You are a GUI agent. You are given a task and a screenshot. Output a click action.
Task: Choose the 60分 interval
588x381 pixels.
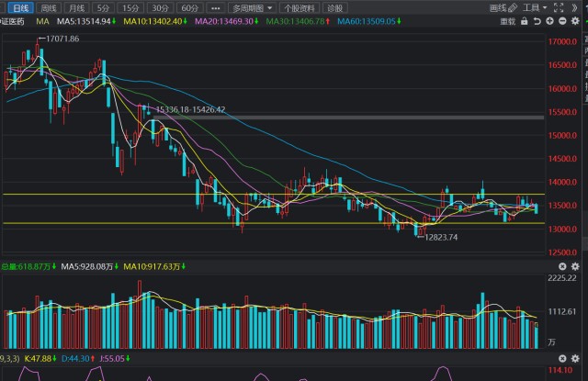click(x=189, y=7)
